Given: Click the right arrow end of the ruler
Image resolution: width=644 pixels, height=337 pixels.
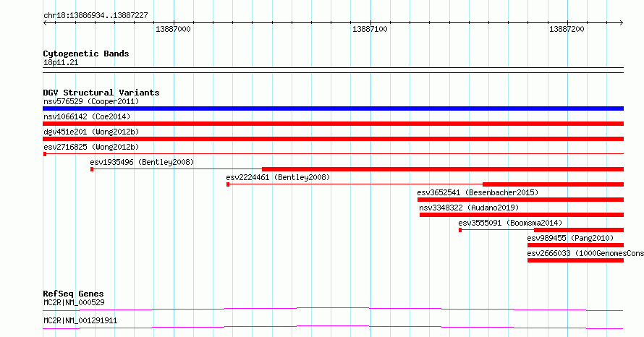Looking at the screenshot, I should (622, 22).
